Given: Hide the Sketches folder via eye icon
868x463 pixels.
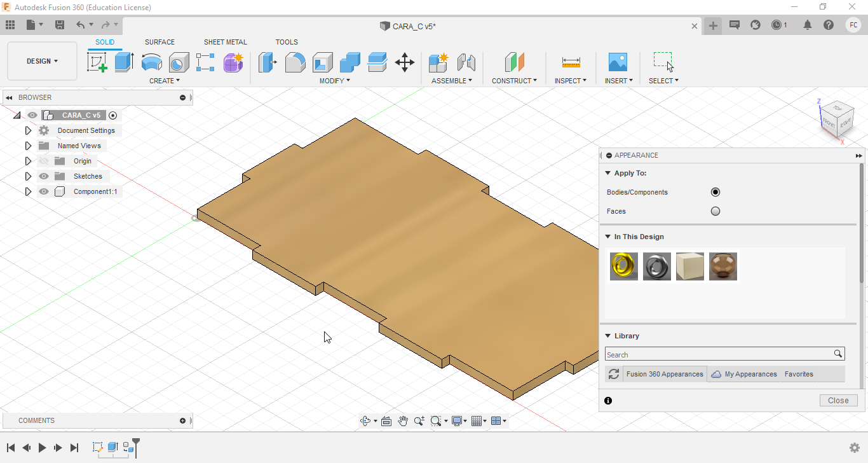Looking at the screenshot, I should [44, 176].
